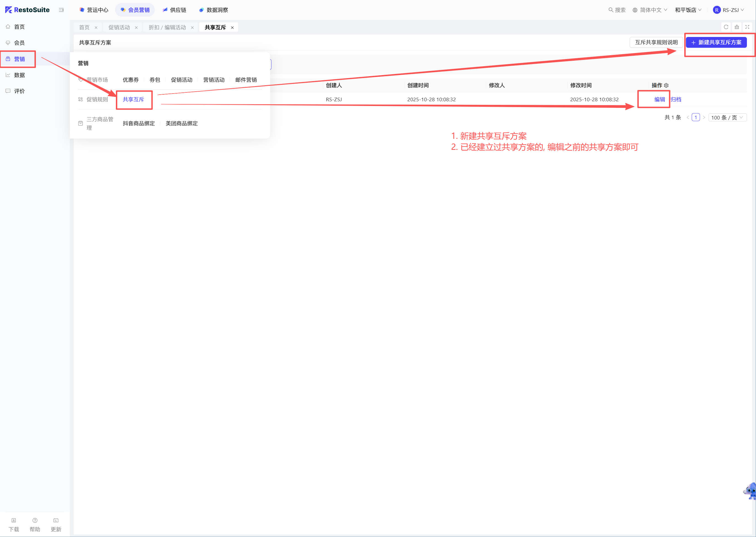Click the fullscreen expand icon

(747, 27)
